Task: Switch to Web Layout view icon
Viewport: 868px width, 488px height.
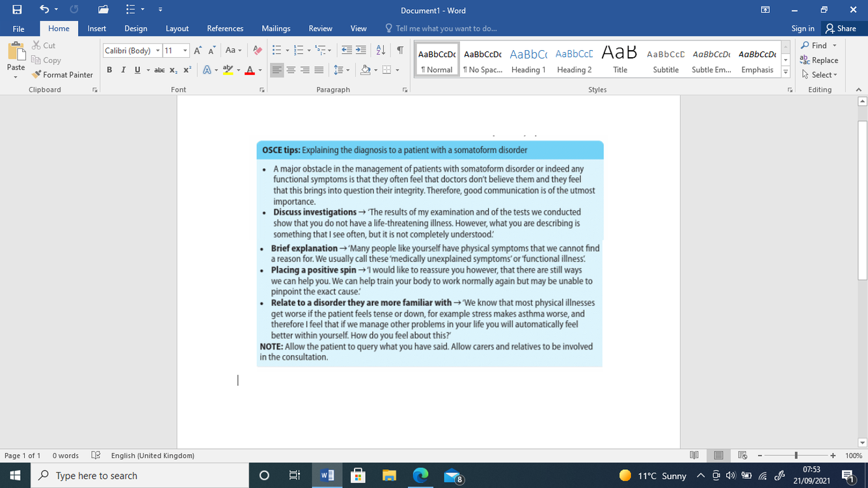Action: click(742, 455)
